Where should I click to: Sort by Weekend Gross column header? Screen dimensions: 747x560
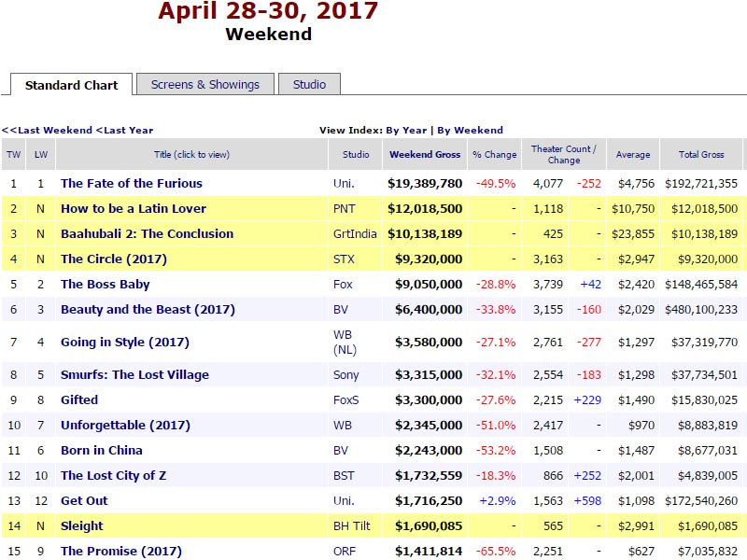pyautogui.click(x=425, y=155)
